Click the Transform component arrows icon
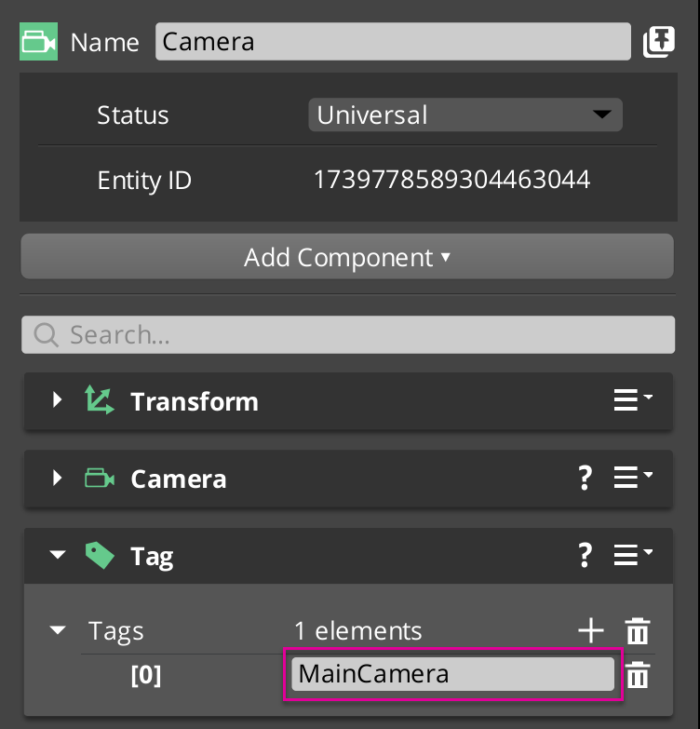 pos(99,401)
